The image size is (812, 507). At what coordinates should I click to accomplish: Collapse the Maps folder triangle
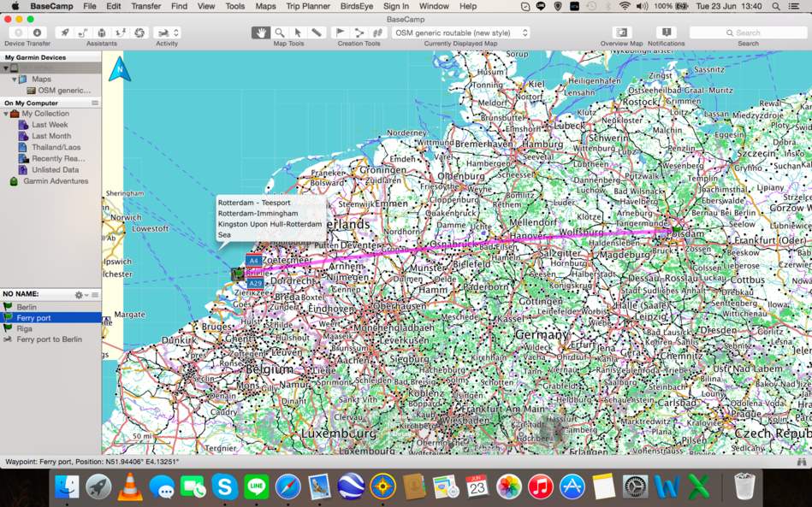(15, 80)
